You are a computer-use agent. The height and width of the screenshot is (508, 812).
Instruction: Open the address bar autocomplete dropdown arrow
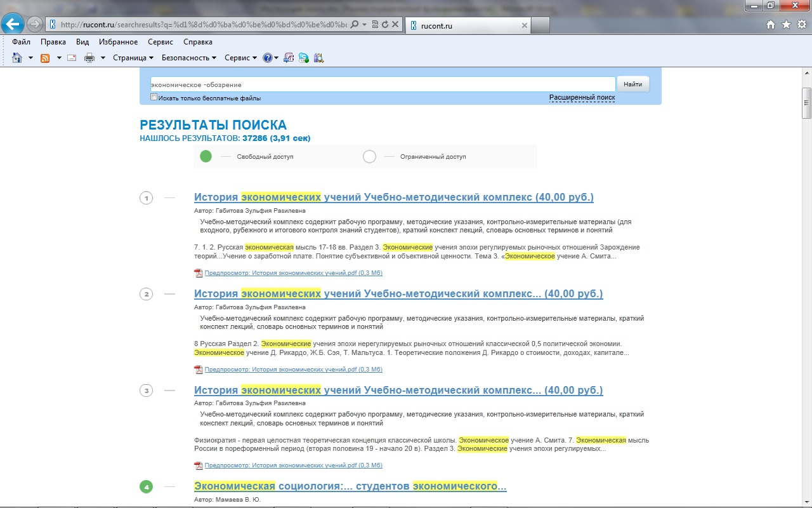[364, 25]
